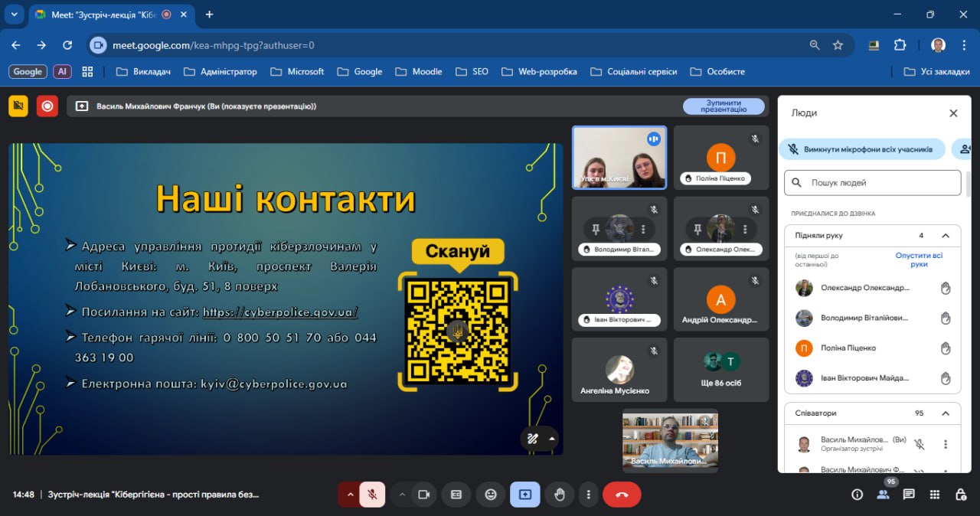Go back in browser history

click(x=16, y=45)
